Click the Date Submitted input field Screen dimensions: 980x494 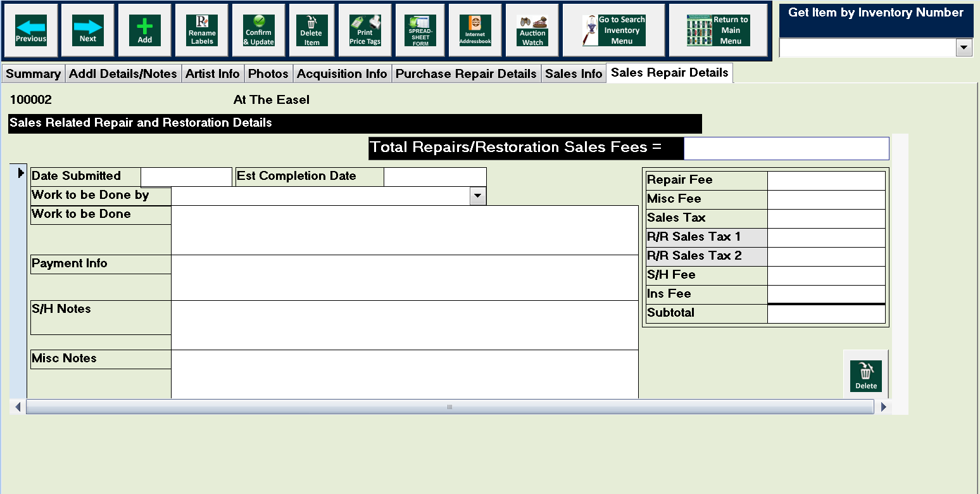[x=186, y=177]
